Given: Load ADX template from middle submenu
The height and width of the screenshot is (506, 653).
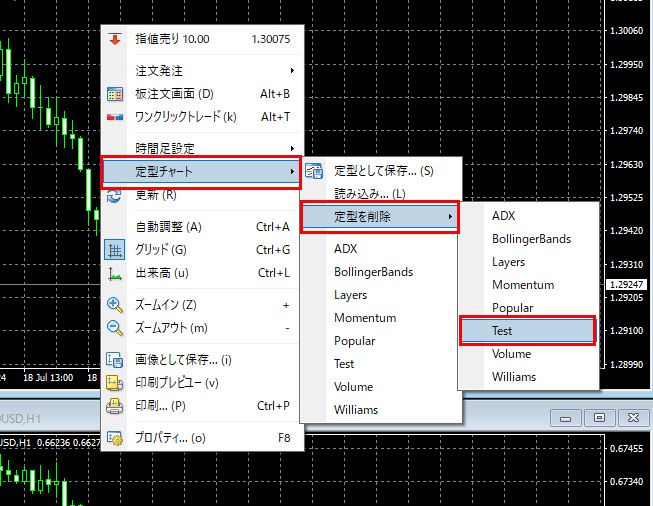Looking at the screenshot, I should tap(381, 249).
